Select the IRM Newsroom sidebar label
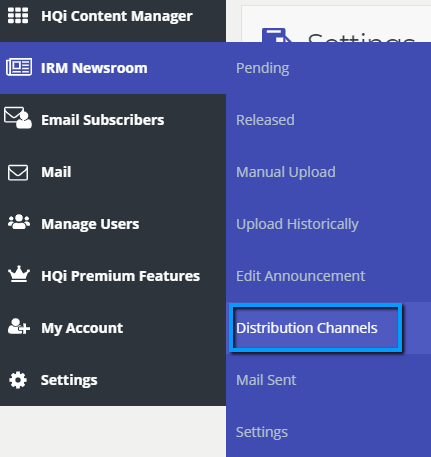The height and width of the screenshot is (457, 431). pos(94,68)
